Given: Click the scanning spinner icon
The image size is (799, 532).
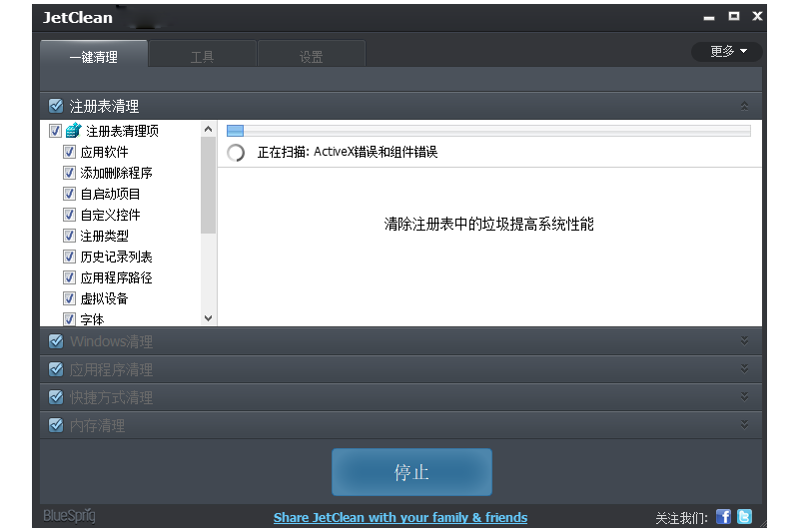Looking at the screenshot, I should click(236, 153).
